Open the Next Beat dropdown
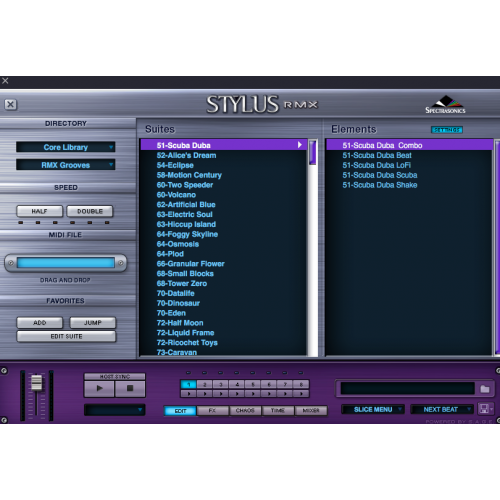This screenshot has width=500, height=500. [442, 409]
